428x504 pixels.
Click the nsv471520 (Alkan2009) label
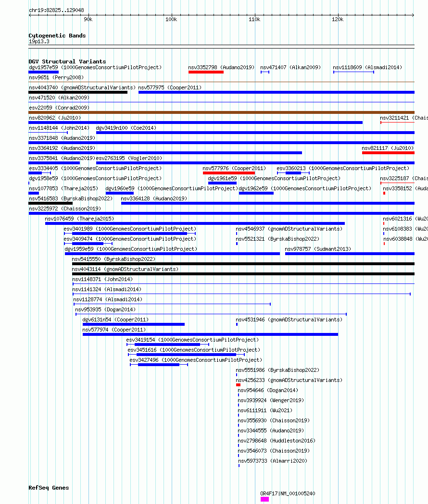[x=59, y=98]
